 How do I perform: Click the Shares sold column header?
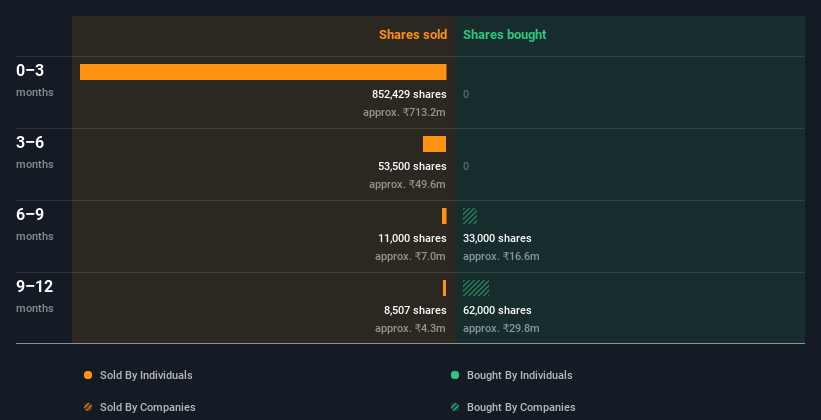pyautogui.click(x=413, y=35)
